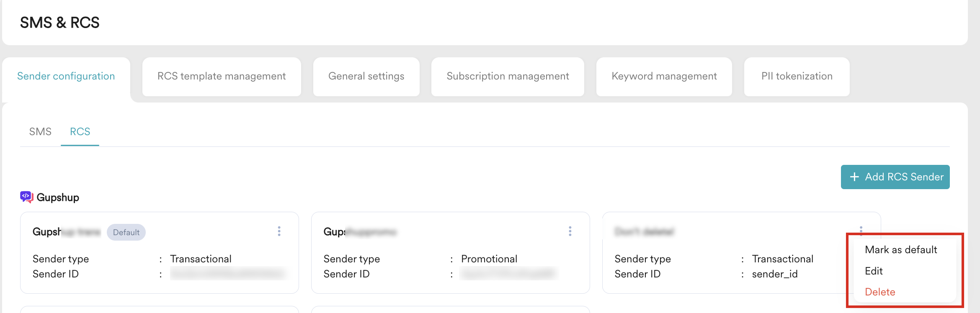The height and width of the screenshot is (313, 980).
Task: Open the General settings tab
Action: tap(366, 77)
